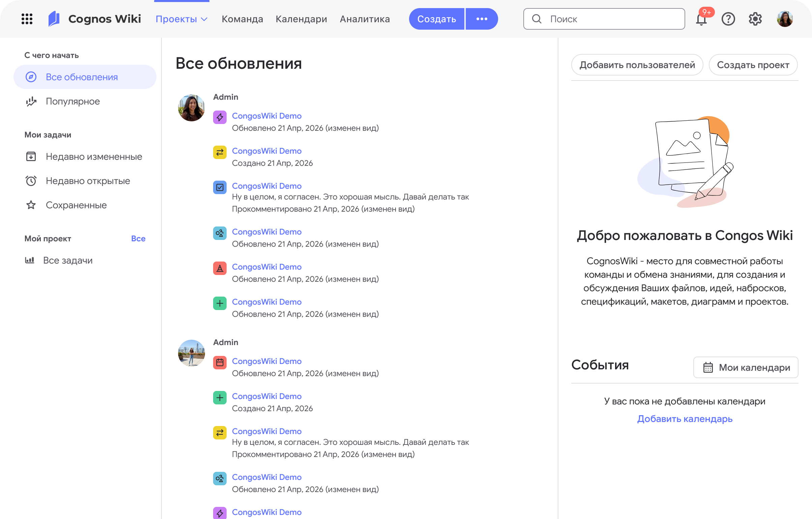
Task: Click the compass icon for Все обновления
Action: [x=31, y=77]
